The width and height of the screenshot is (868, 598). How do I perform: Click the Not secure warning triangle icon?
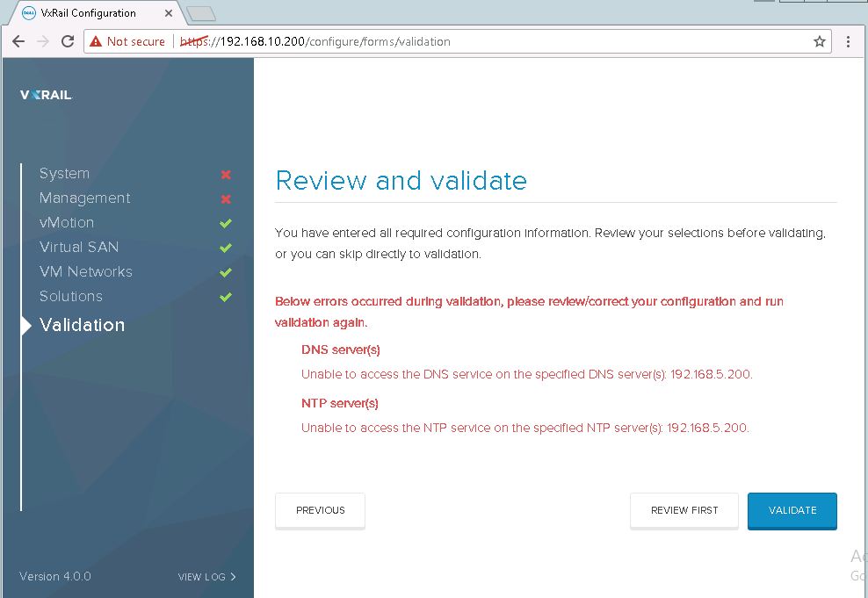tap(96, 41)
